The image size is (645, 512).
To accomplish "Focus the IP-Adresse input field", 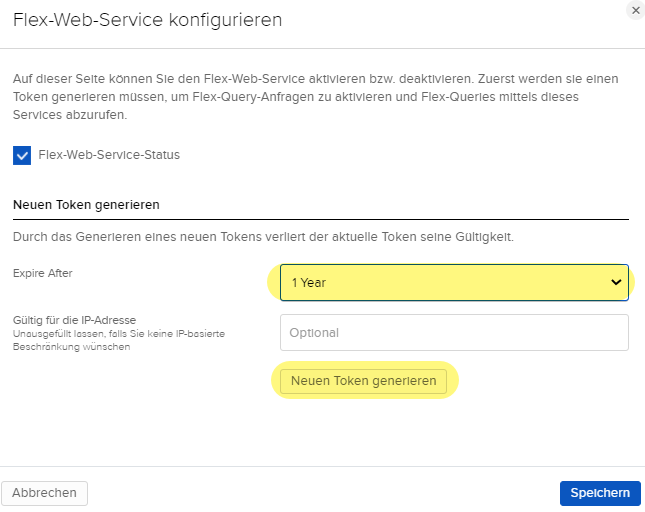I will (x=454, y=332).
